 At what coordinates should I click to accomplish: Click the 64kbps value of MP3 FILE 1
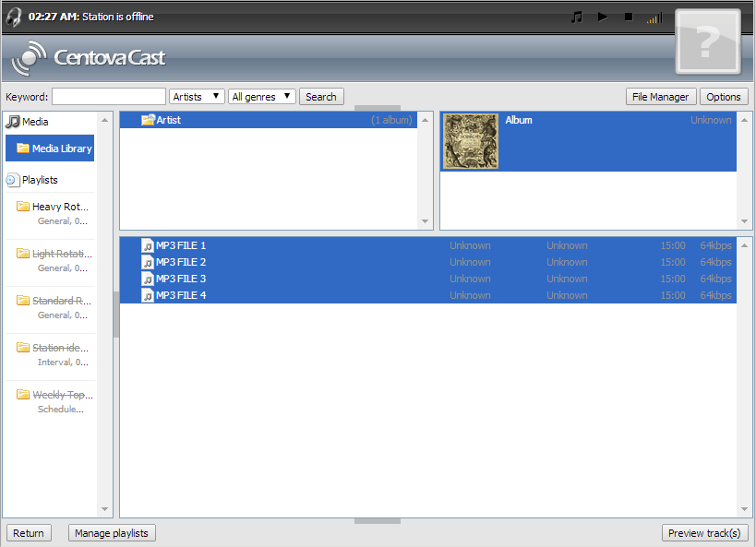pos(715,245)
